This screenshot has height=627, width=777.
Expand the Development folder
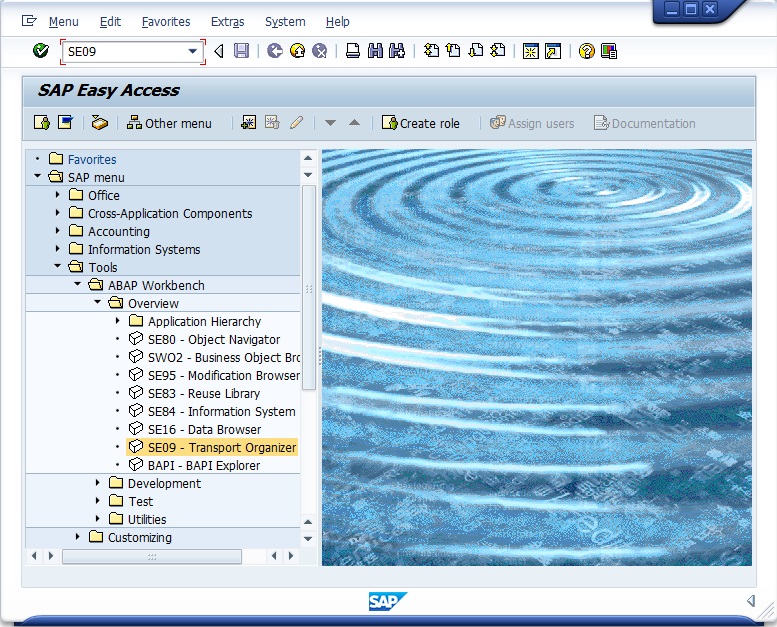(x=98, y=482)
